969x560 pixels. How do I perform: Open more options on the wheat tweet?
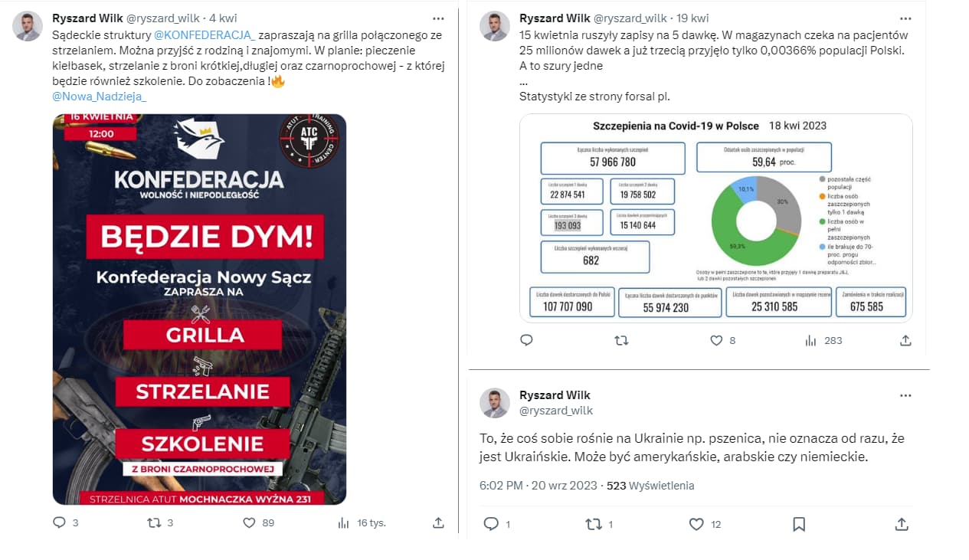[x=905, y=395]
